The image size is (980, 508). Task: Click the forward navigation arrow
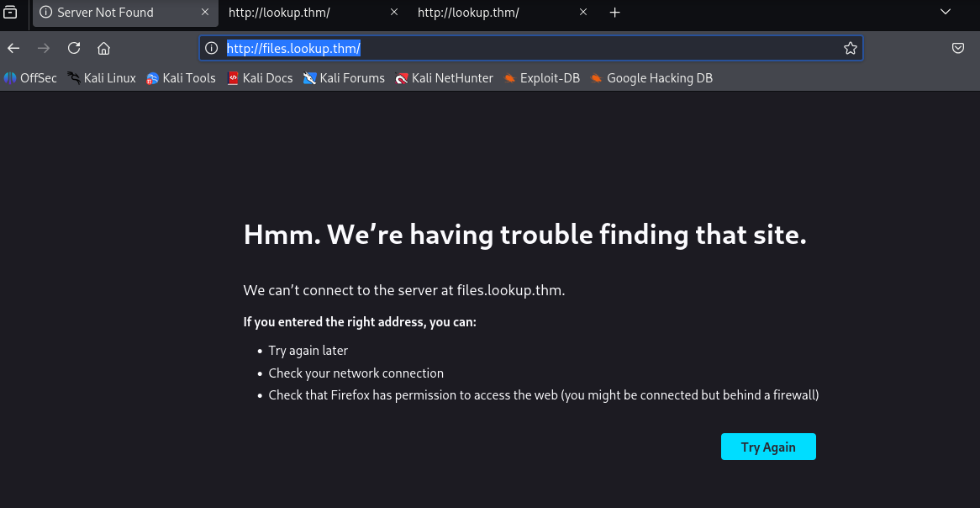point(44,48)
